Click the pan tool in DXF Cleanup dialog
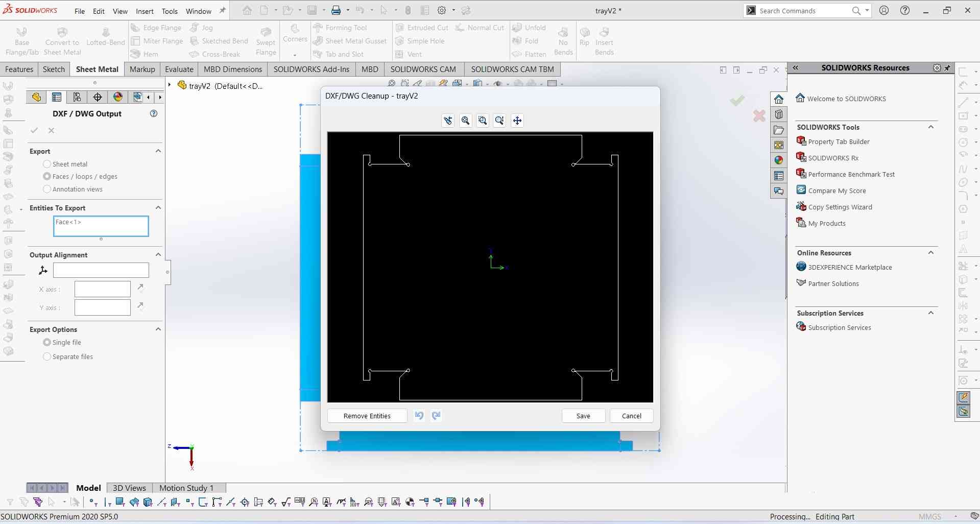980x524 pixels. pos(517,121)
